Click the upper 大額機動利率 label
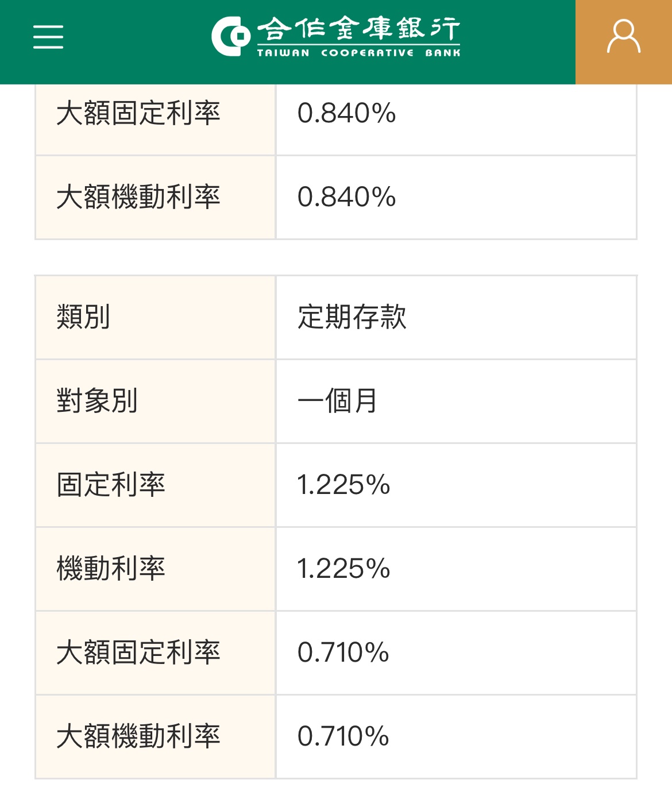The image size is (672, 803). (138, 197)
